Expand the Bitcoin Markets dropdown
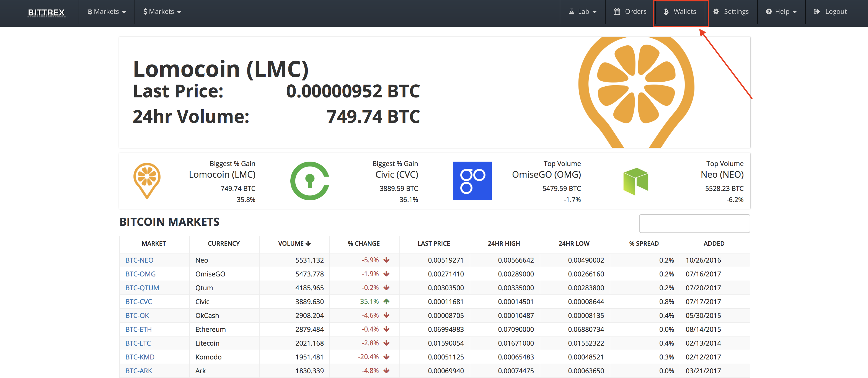This screenshot has width=868, height=378. point(107,12)
